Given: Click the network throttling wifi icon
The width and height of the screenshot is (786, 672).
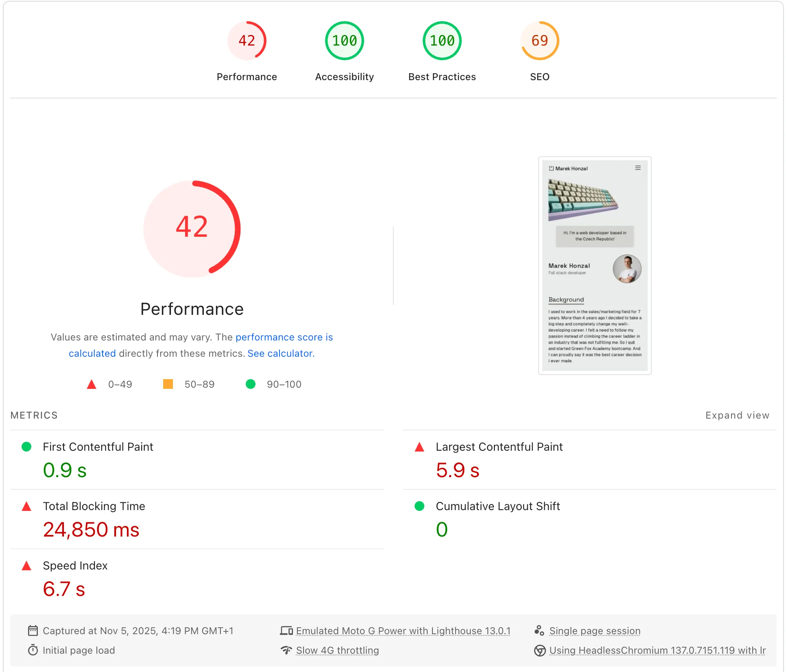Looking at the screenshot, I should click(287, 650).
